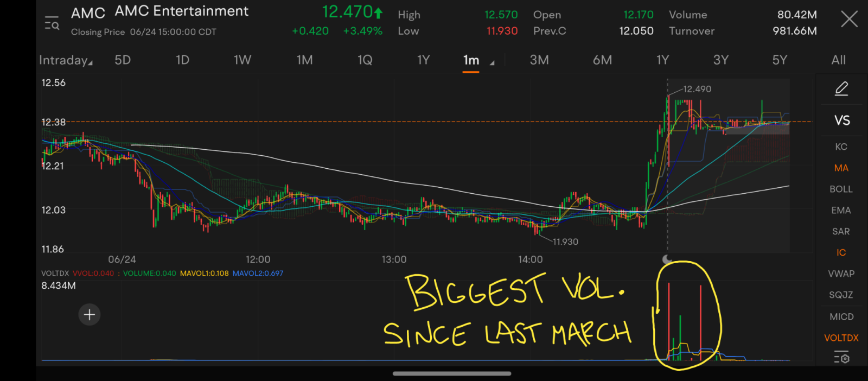This screenshot has height=381, width=868.
Task: Switch to the 1M monthly tab
Action: pos(304,60)
